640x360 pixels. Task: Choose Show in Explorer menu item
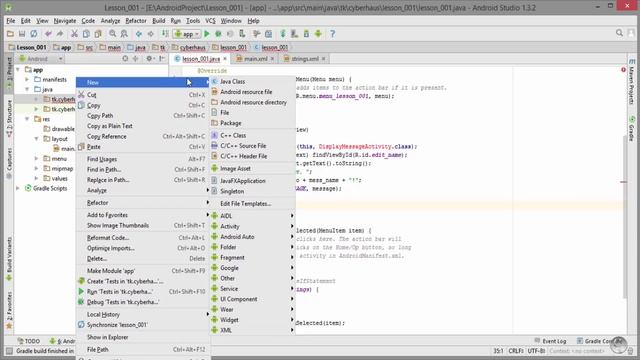click(143, 337)
